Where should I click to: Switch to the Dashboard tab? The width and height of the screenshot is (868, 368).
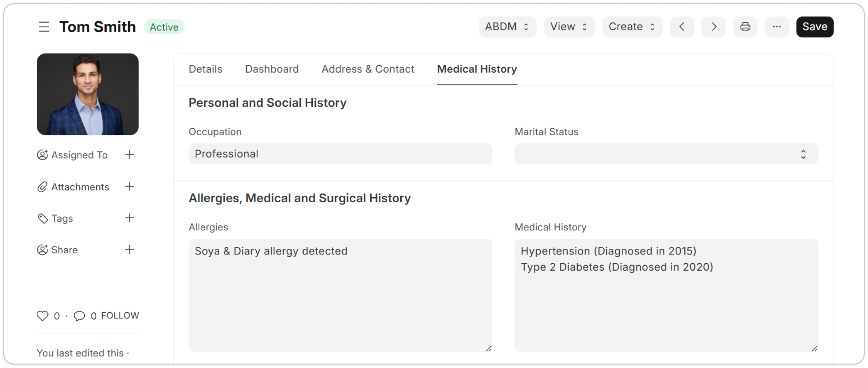pos(272,69)
